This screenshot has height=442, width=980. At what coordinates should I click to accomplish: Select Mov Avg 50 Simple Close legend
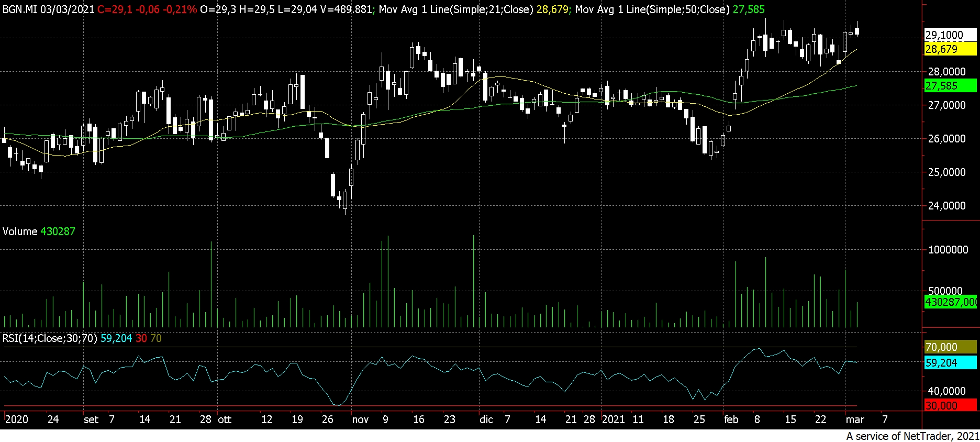coord(652,9)
